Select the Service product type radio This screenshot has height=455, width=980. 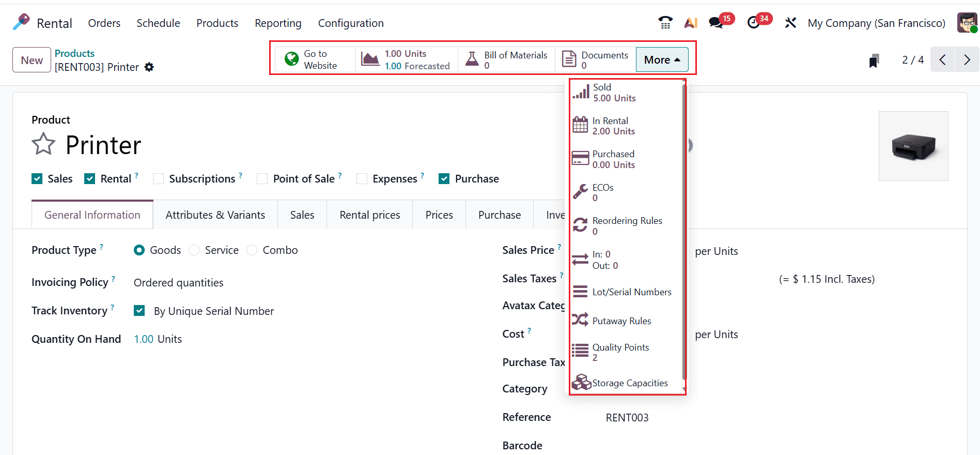194,250
